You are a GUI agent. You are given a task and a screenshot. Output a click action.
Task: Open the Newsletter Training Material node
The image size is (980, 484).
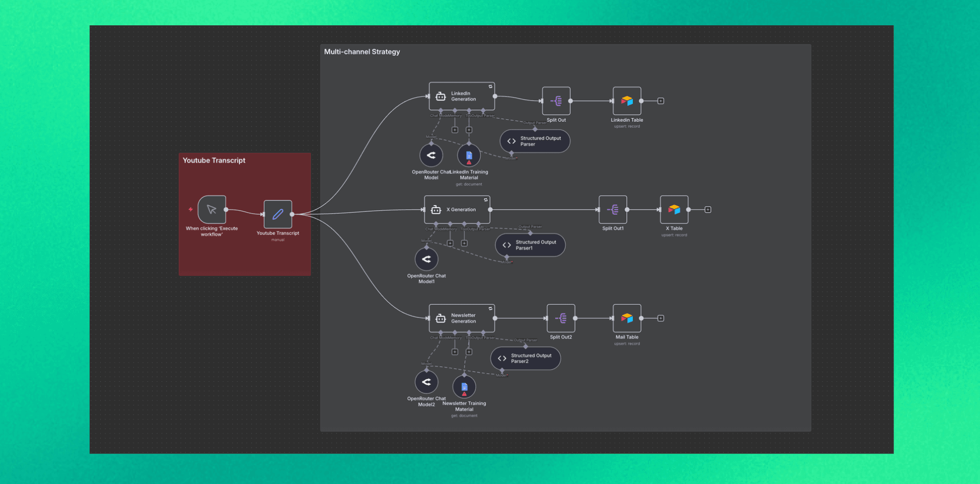tap(464, 386)
